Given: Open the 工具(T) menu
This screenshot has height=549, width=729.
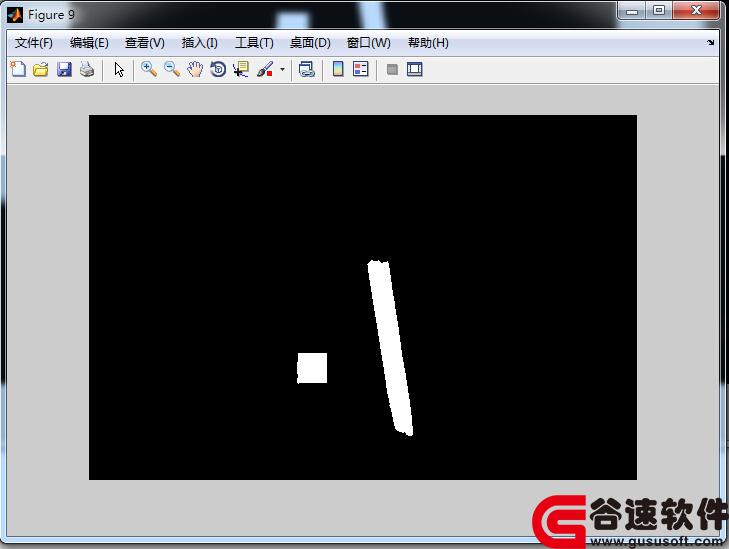Looking at the screenshot, I should pyautogui.click(x=254, y=43).
